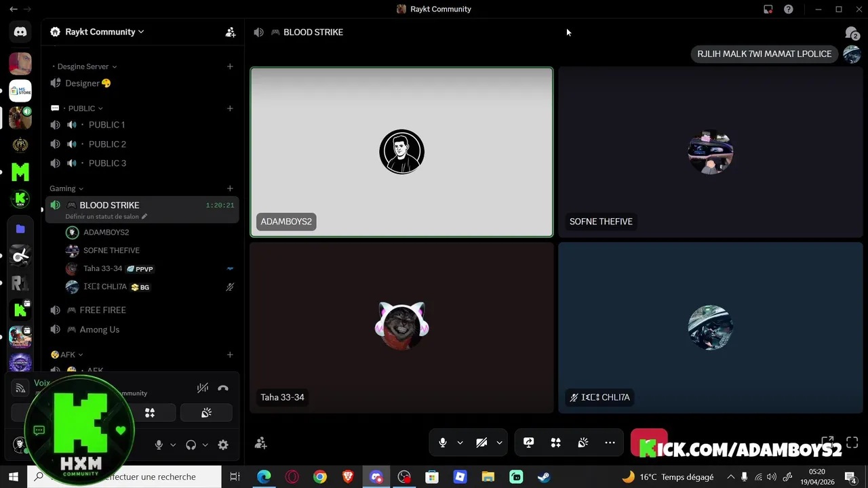The height and width of the screenshot is (488, 868).
Task: Open the MS Store server icon
Action: (x=20, y=91)
